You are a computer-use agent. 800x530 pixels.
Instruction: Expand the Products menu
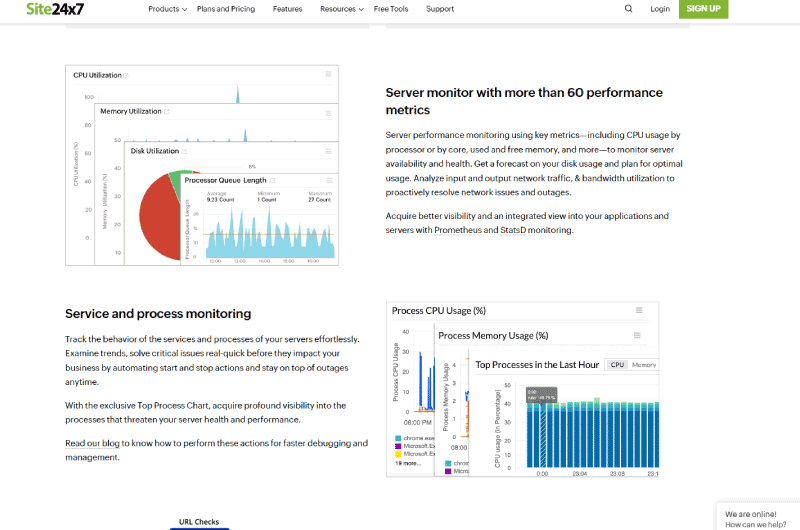coord(167,9)
